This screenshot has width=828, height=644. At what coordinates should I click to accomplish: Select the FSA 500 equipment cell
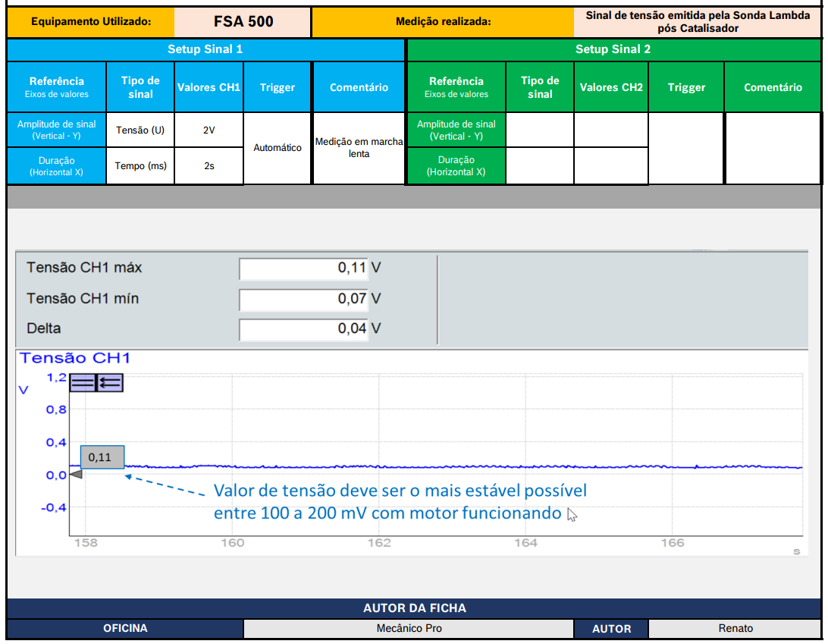[243, 22]
